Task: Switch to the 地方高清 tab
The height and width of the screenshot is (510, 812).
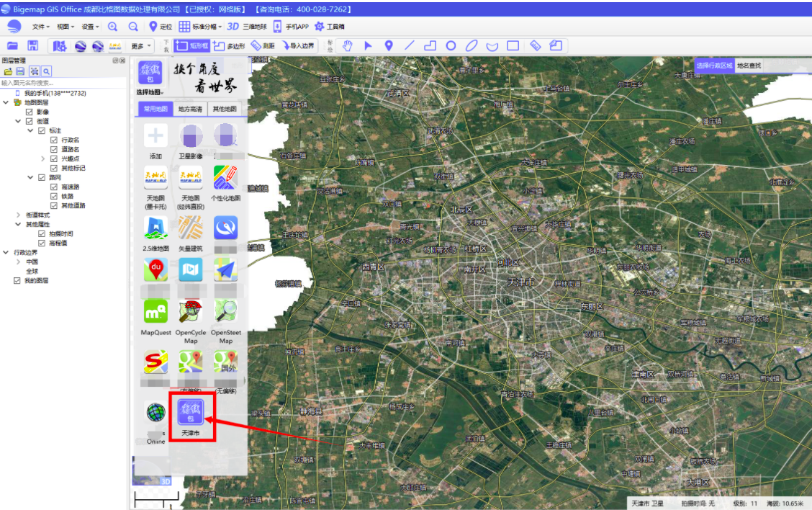Action: click(190, 109)
